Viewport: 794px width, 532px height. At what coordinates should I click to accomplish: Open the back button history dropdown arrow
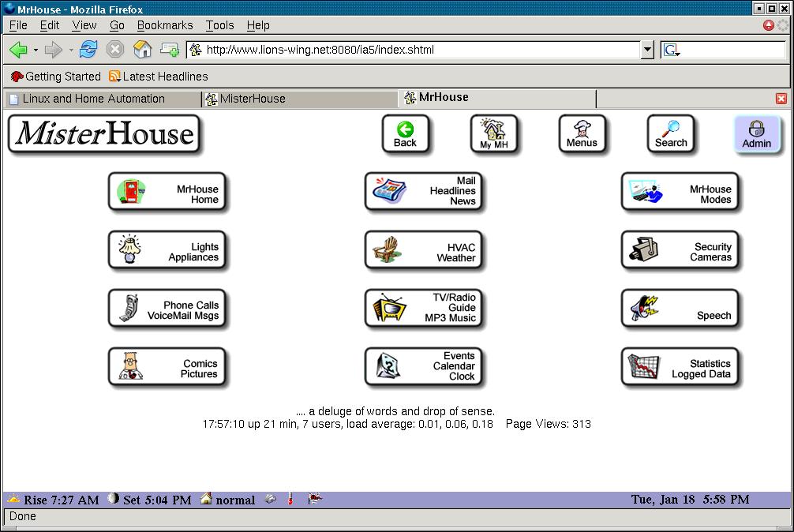36,51
